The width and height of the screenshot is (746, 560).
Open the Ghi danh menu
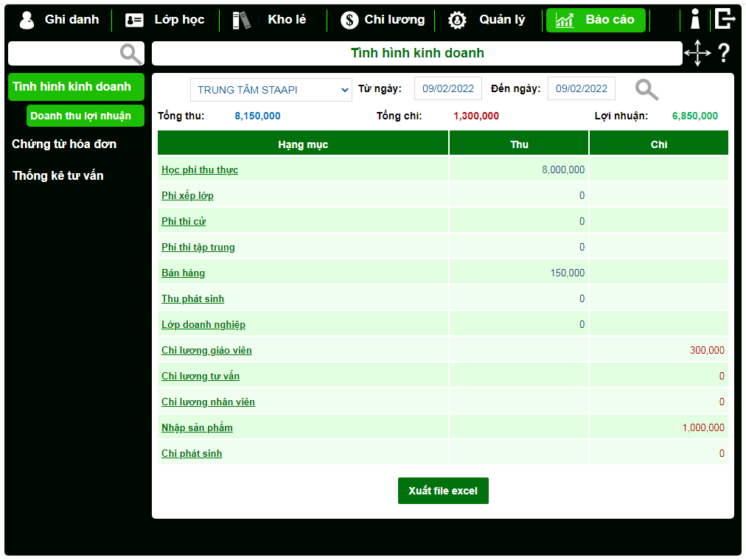tap(59, 20)
